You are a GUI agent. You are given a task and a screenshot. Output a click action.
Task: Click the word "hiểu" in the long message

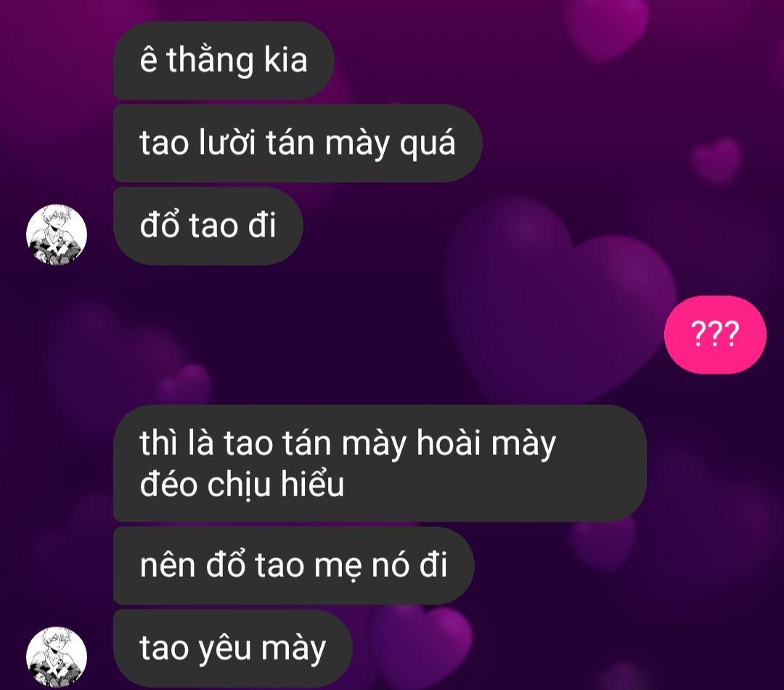pos(312,484)
